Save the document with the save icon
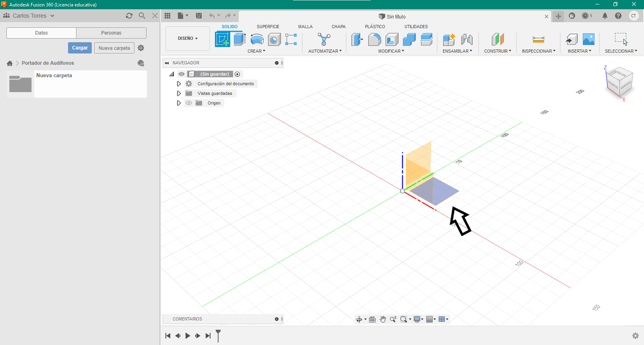 199,16
